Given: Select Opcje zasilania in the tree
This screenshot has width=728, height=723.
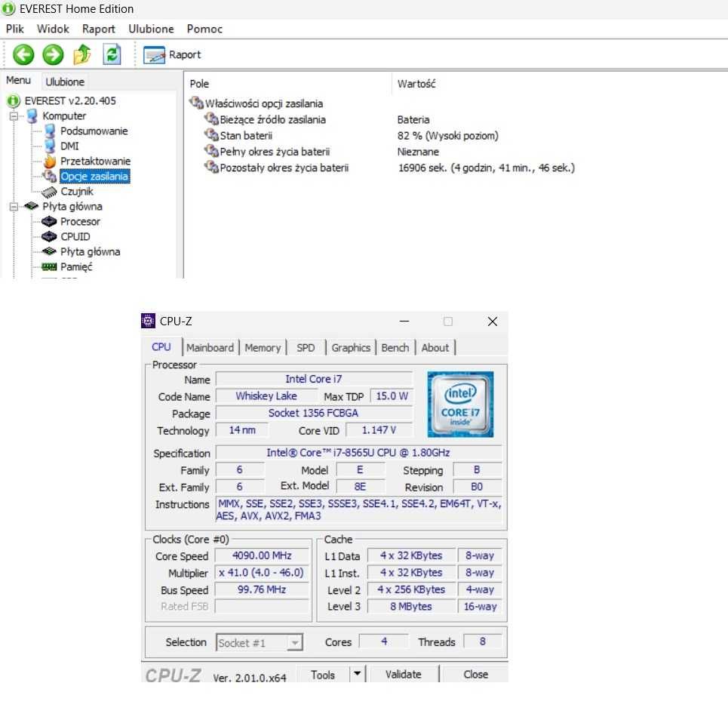Looking at the screenshot, I should (x=95, y=177).
